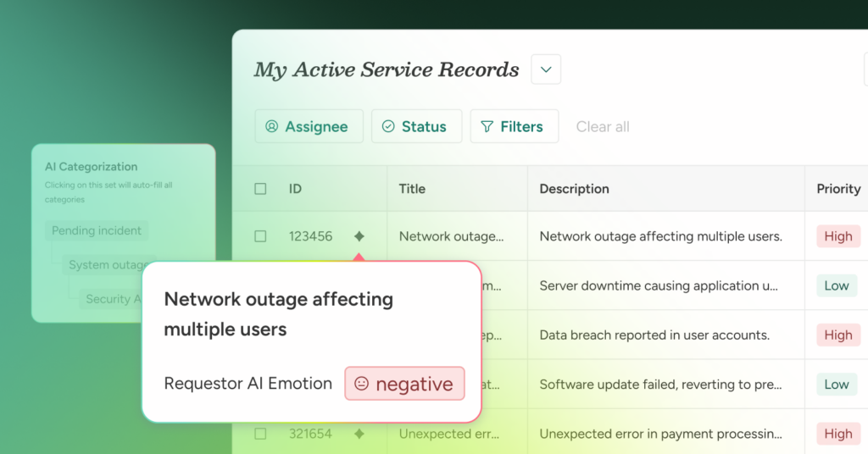Image resolution: width=868 pixels, height=454 pixels.
Task: Check the box for record 123456
Action: pyautogui.click(x=260, y=236)
